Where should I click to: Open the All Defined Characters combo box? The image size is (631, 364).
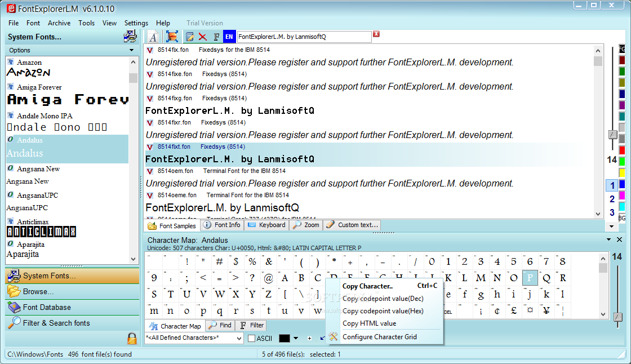[194, 338]
